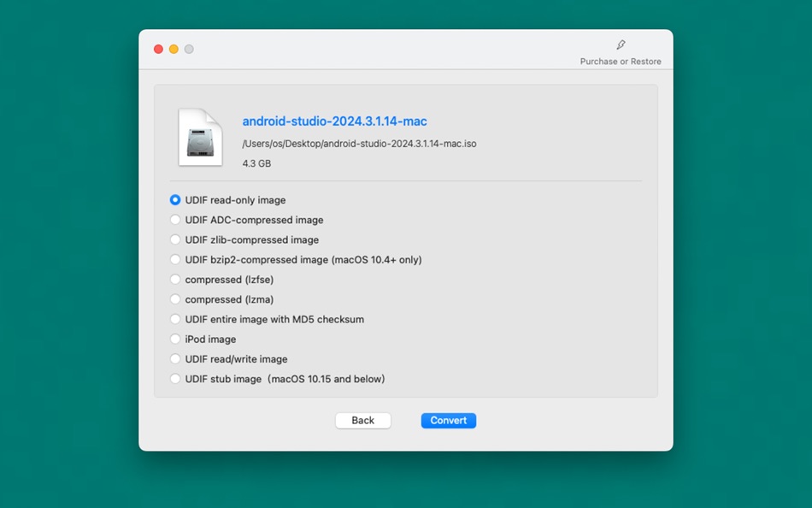Click the android-studio-2024.3.1.14-mac title

pyautogui.click(x=334, y=121)
